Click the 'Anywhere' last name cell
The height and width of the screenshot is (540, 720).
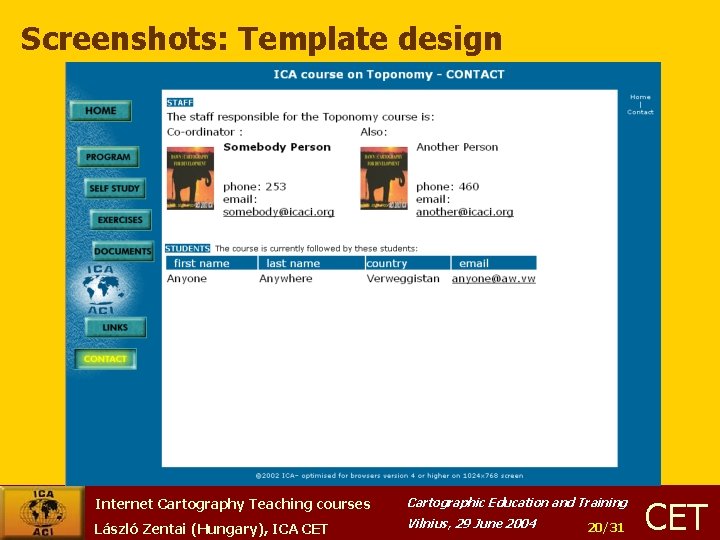(286, 279)
